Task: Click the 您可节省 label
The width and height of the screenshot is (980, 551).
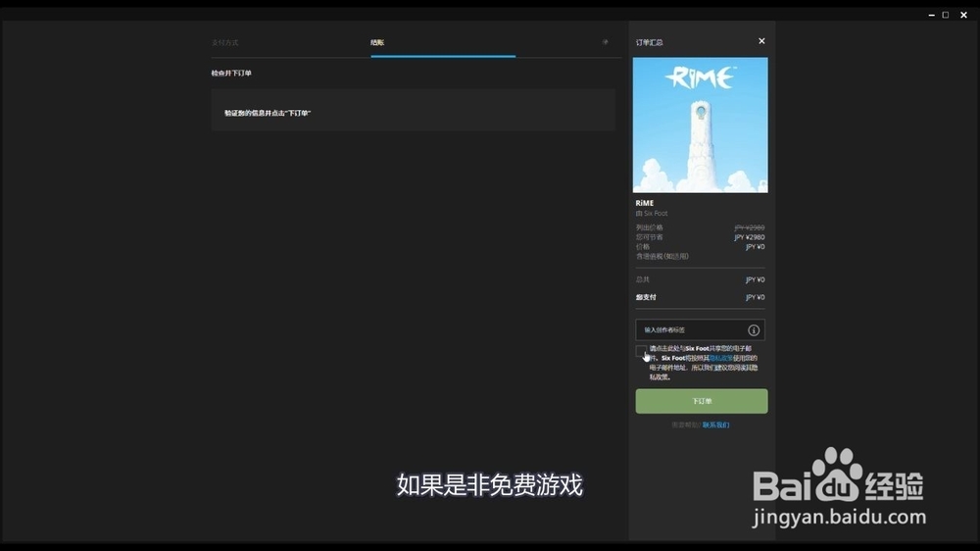Action: [650, 237]
